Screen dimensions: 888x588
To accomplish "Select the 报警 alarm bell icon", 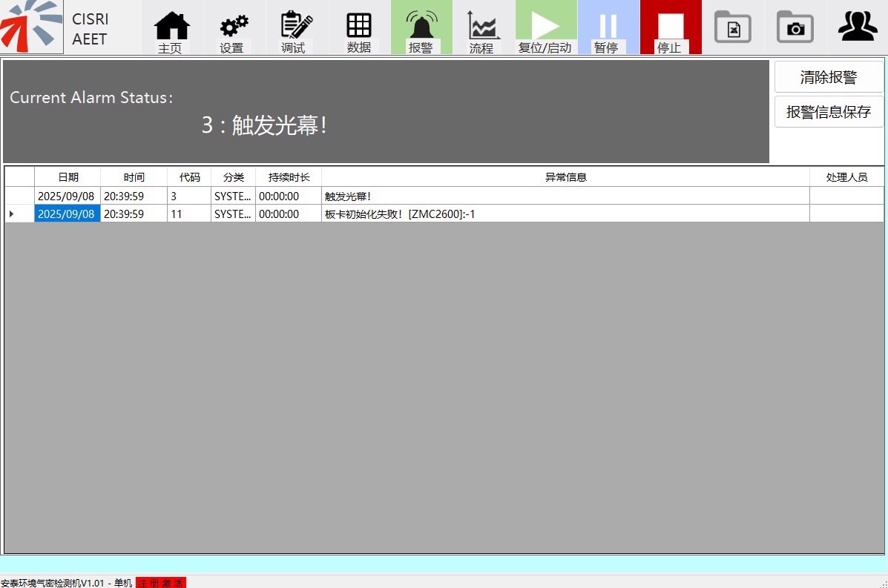I will click(421, 27).
